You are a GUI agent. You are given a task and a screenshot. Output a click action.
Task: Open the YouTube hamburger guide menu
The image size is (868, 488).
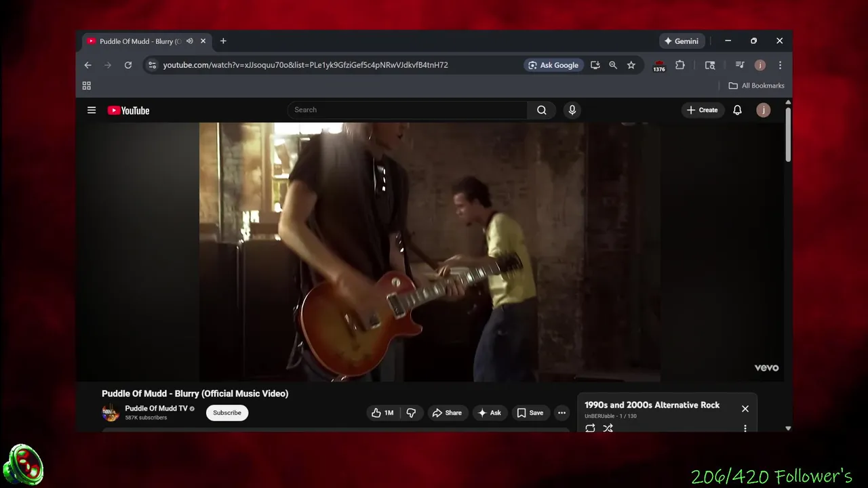coord(92,110)
